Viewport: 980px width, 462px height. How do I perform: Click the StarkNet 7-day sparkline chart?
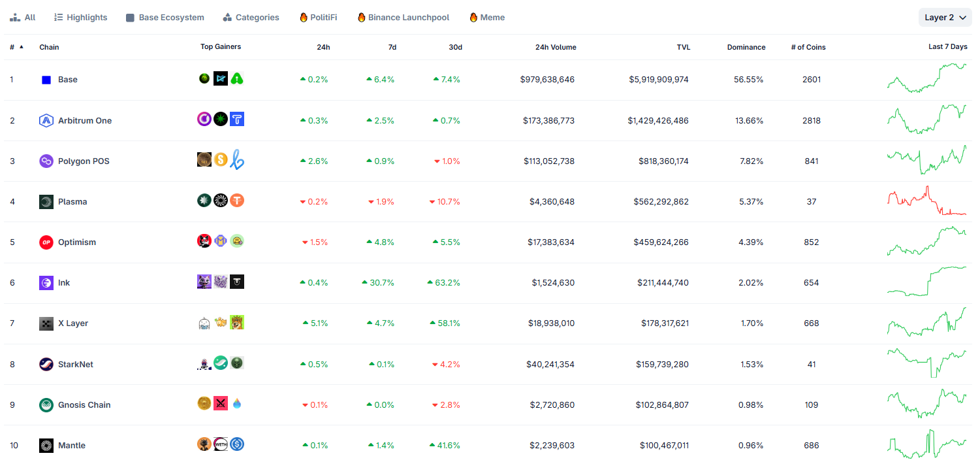[926, 363]
